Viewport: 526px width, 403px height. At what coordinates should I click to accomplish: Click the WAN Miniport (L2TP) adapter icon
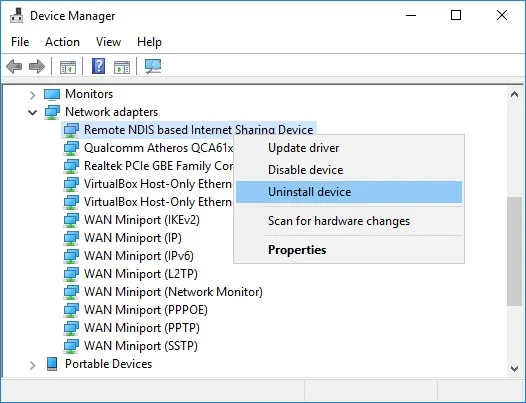pos(71,274)
